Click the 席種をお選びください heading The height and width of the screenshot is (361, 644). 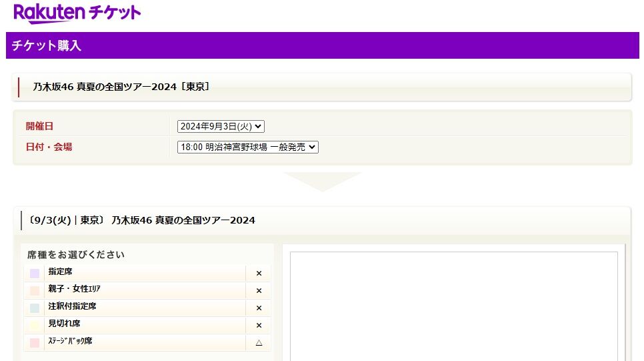76,255
